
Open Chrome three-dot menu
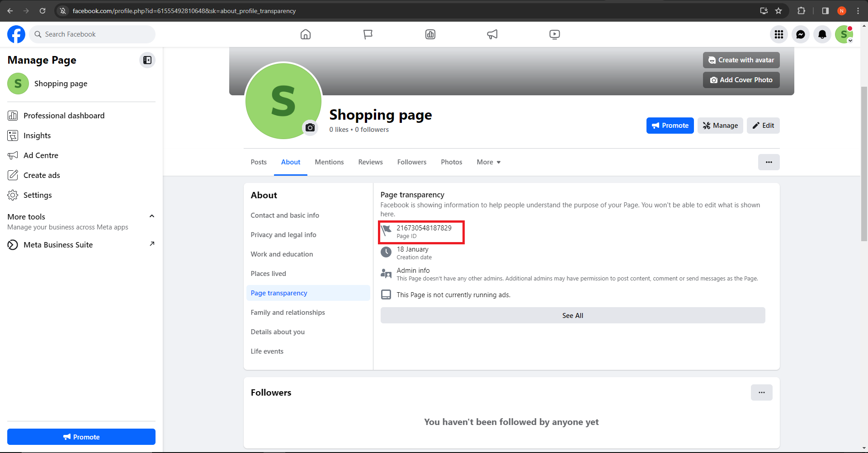(x=858, y=11)
